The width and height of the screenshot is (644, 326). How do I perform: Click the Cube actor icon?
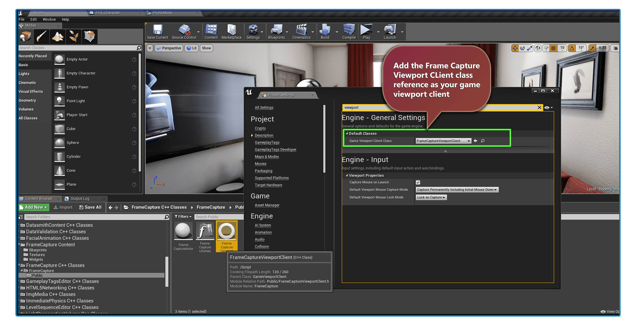tap(59, 129)
